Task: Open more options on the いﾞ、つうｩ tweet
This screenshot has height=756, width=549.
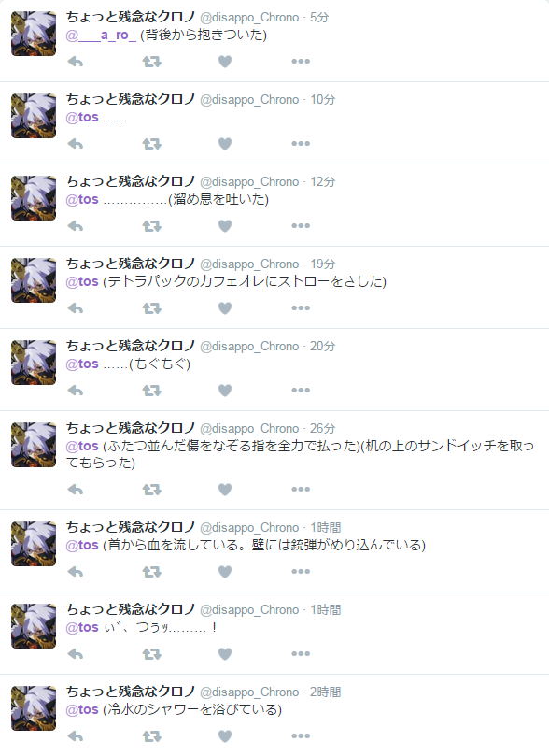Action: (x=301, y=654)
